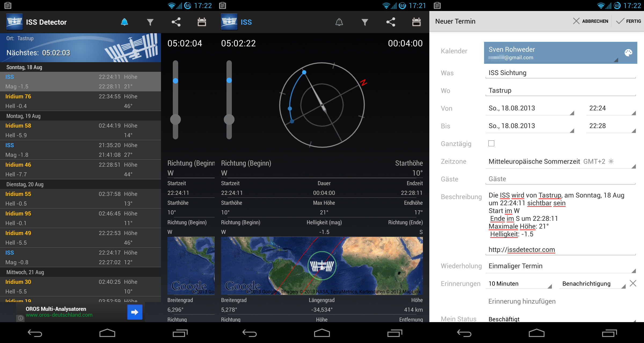Screen dimensions: 644x343
Task: Toggle the grey bell in ISS detail toolbar
Action: pyautogui.click(x=339, y=22)
